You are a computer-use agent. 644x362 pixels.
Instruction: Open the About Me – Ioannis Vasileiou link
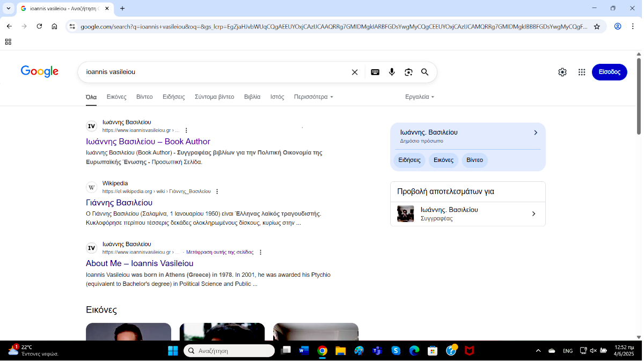click(140, 264)
